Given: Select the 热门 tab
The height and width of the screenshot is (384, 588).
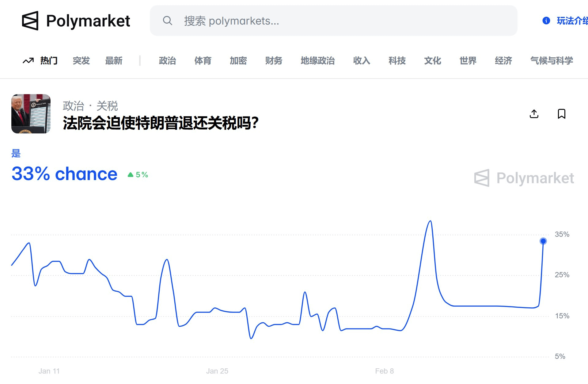Looking at the screenshot, I should pyautogui.click(x=49, y=60).
